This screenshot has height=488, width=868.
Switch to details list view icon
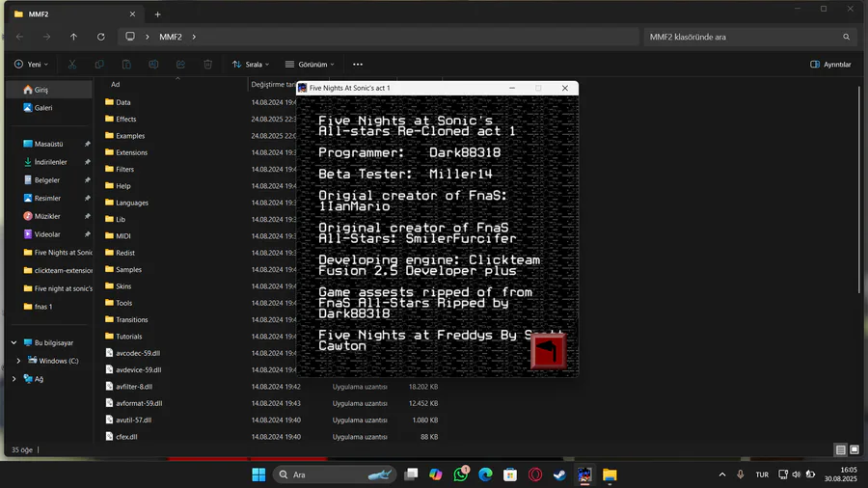click(x=840, y=449)
